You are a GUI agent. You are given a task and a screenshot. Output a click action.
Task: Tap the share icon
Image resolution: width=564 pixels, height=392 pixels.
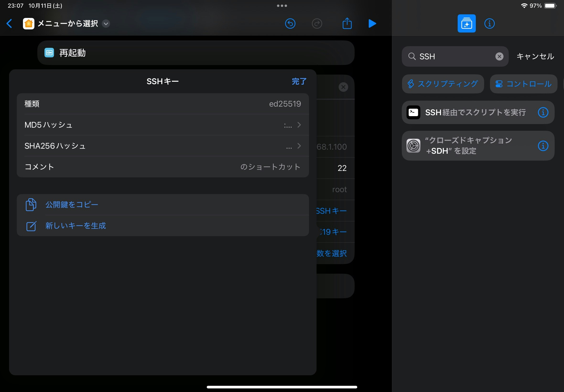(x=347, y=24)
